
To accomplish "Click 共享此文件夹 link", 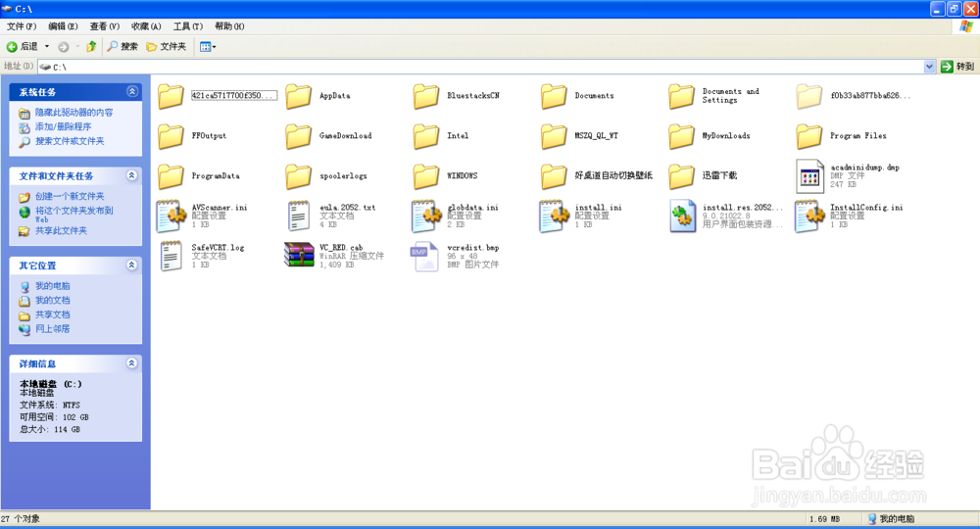I will pos(61,230).
